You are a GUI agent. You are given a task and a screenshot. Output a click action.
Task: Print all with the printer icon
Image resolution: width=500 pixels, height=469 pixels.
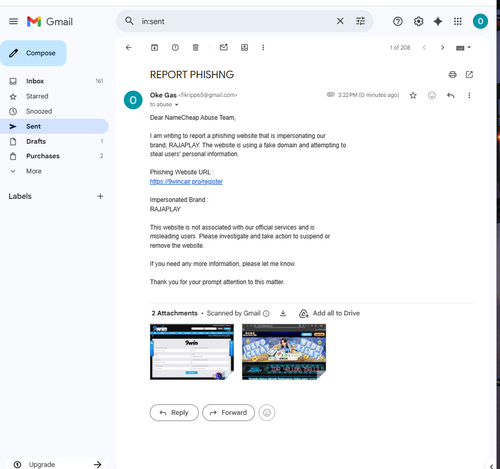(452, 75)
